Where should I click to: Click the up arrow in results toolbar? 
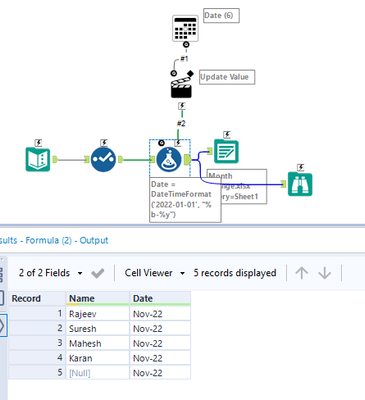point(302,273)
